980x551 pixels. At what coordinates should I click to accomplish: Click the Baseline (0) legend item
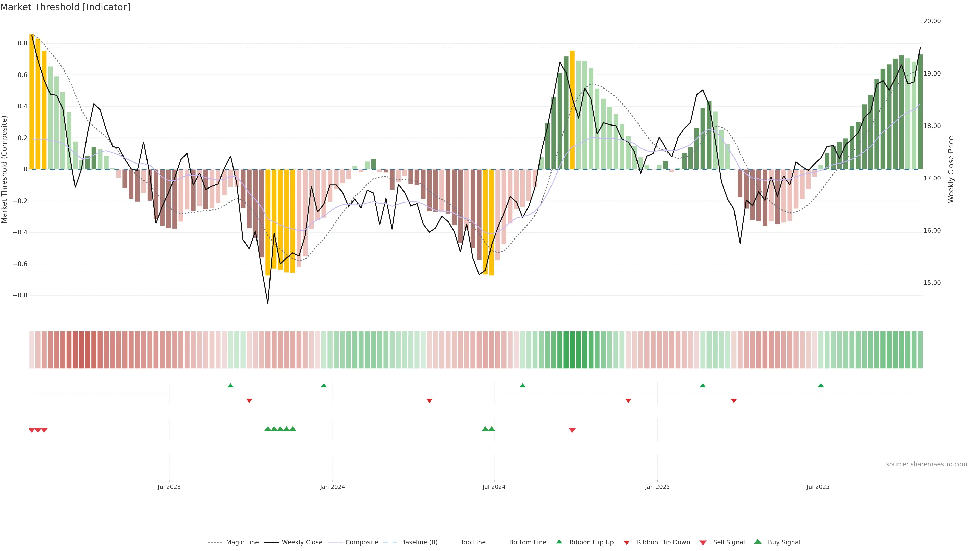(x=419, y=542)
